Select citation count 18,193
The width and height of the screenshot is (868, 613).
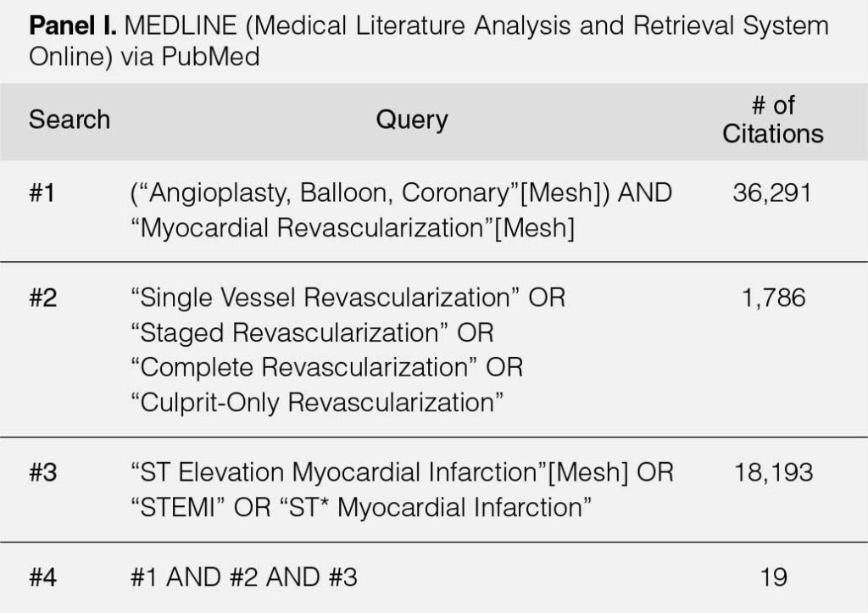coord(773,473)
